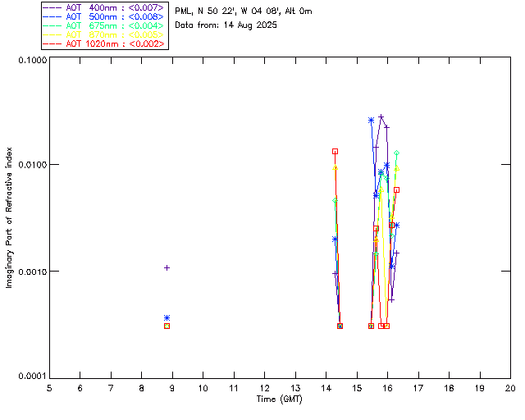525x420 pixels.
Task: Click the green diamond marker past 16 GMT
Action: (x=397, y=153)
